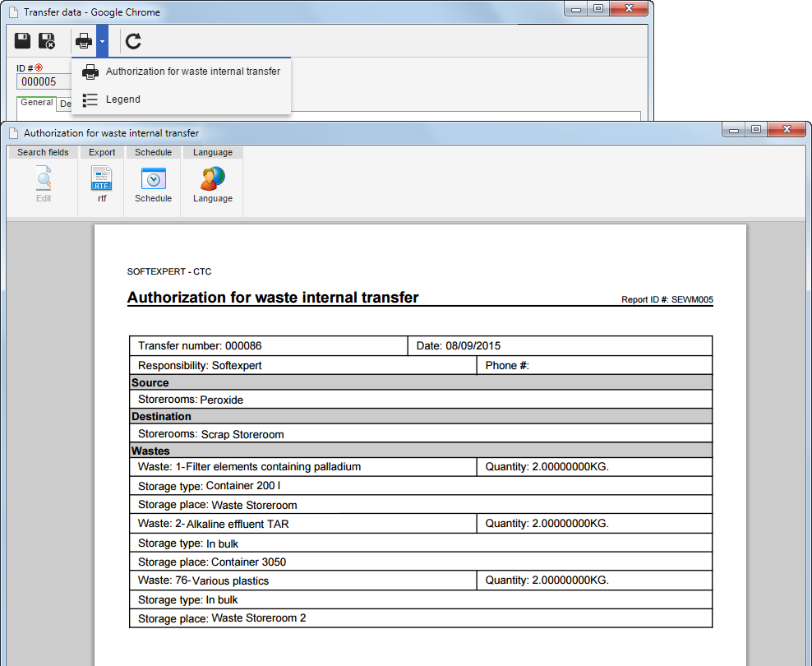Click the Schedule group header
This screenshot has width=812, height=666.
(154, 152)
